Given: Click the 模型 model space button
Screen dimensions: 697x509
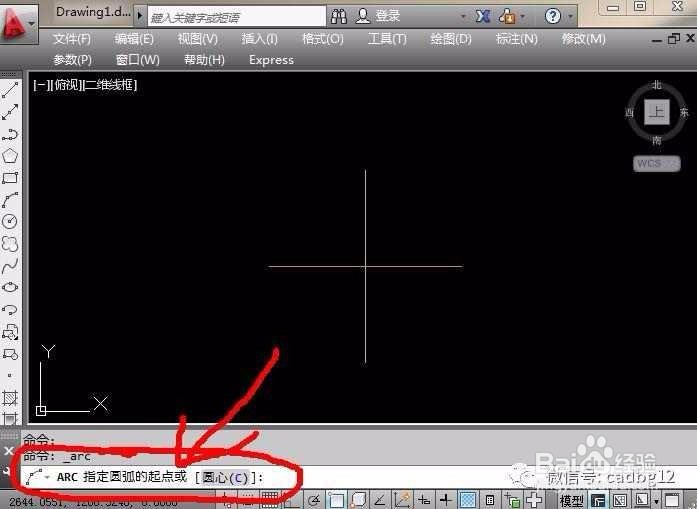Looking at the screenshot, I should point(571,501).
